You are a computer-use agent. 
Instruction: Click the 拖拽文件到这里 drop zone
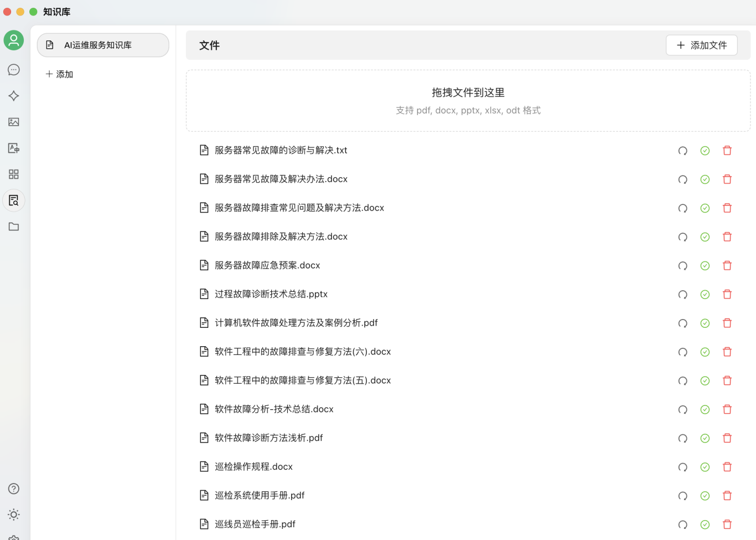pyautogui.click(x=468, y=101)
